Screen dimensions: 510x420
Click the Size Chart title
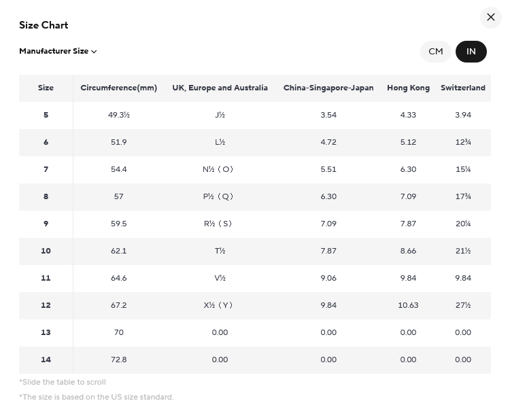(44, 25)
